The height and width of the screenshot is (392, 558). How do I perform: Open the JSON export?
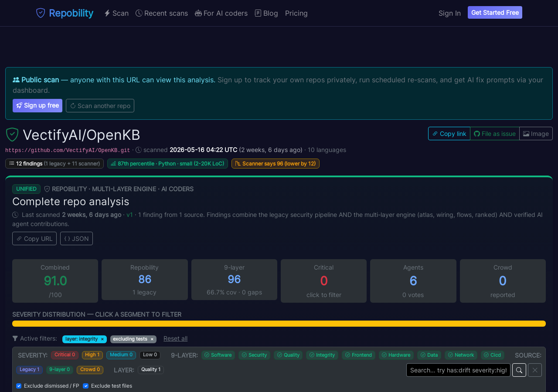point(76,238)
